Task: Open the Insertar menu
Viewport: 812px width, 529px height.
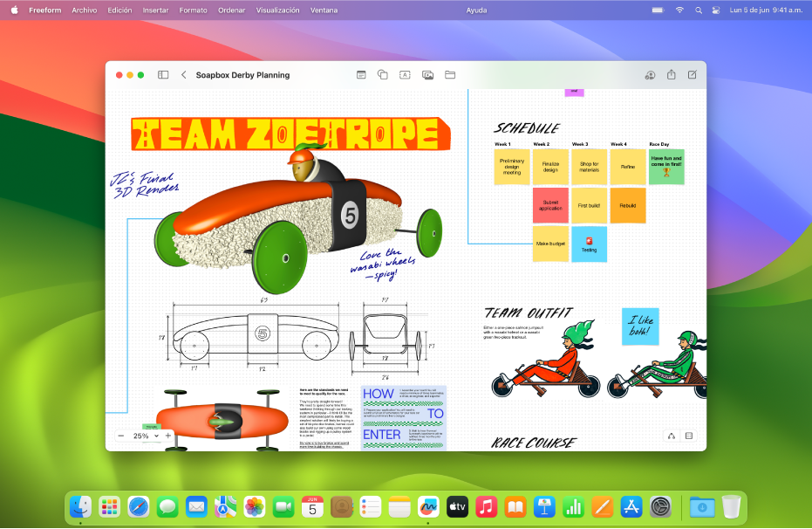Action: click(x=154, y=10)
